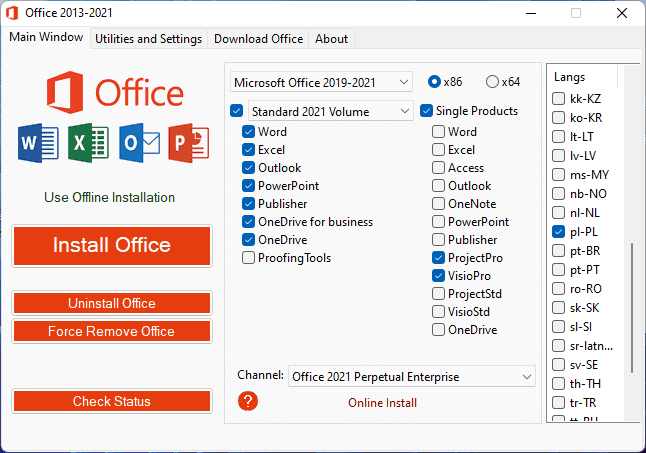Click the Langs list vertical scrollbar thumb

(x=632, y=308)
